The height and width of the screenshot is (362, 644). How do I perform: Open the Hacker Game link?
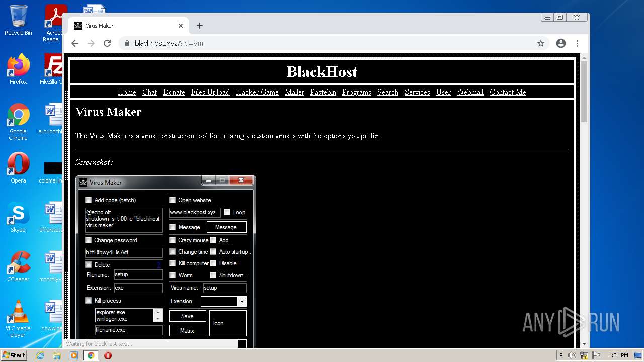pos(257,92)
